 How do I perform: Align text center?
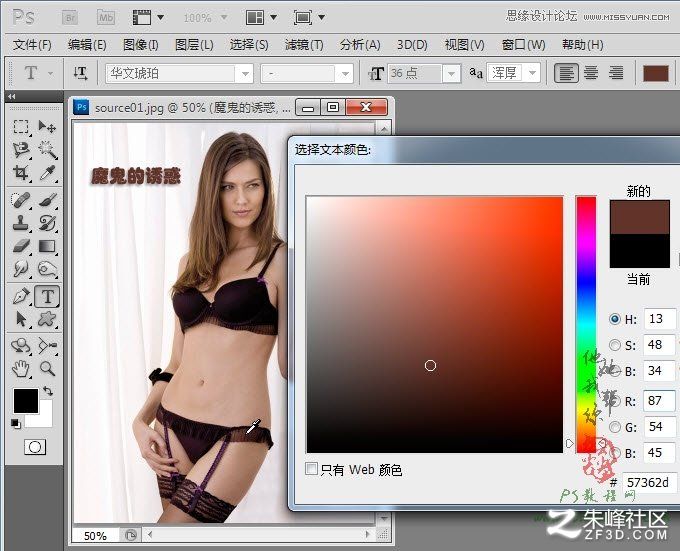coord(591,73)
